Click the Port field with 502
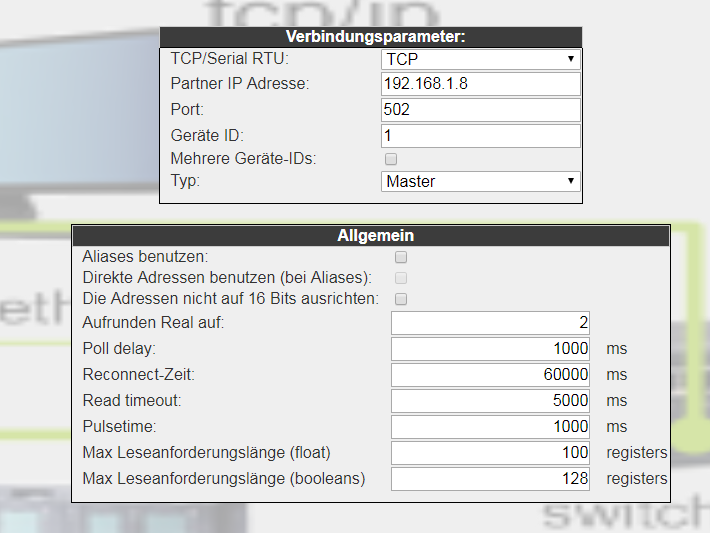710x533 pixels. pos(480,110)
